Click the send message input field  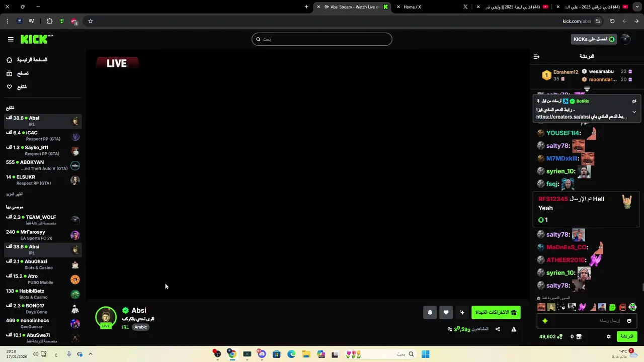point(587,321)
